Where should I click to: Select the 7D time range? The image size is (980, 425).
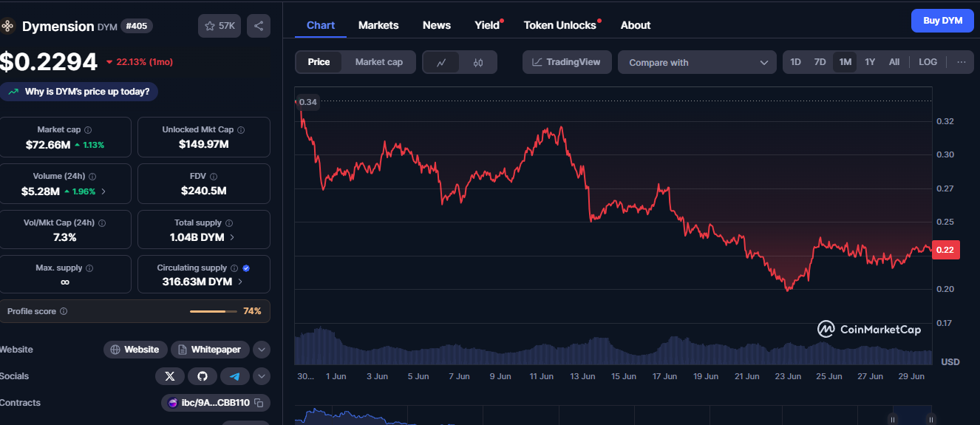(820, 62)
